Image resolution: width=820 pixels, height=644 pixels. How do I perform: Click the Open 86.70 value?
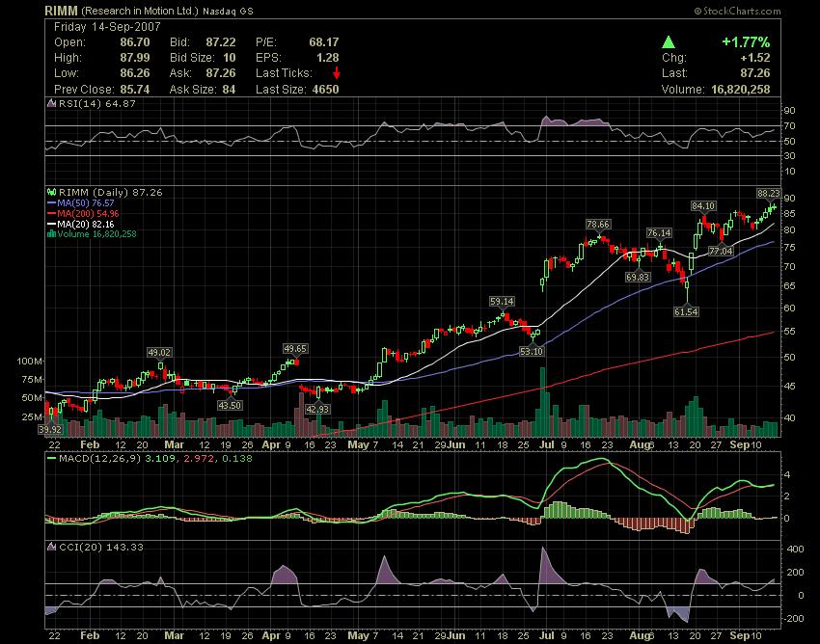pos(135,41)
